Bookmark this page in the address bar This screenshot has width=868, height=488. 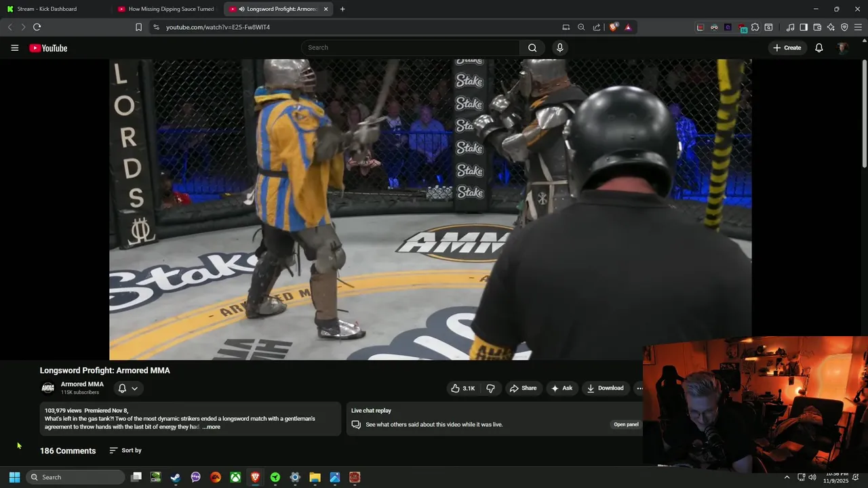[138, 27]
